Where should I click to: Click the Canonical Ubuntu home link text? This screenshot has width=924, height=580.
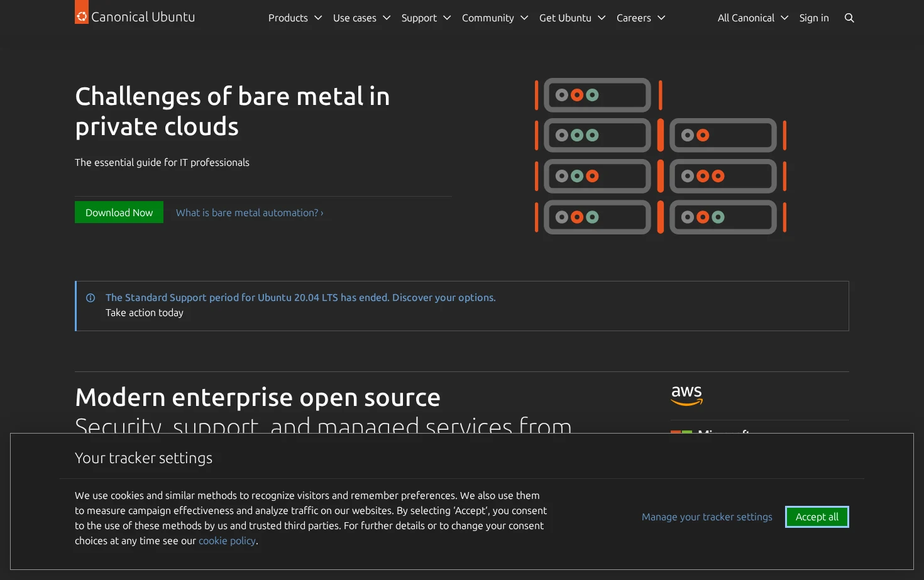coord(143,17)
